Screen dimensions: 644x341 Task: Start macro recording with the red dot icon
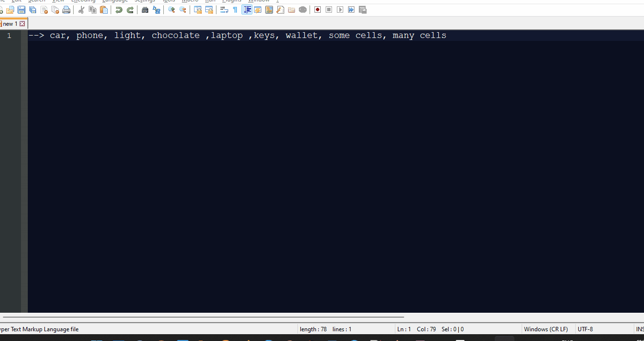[317, 10]
